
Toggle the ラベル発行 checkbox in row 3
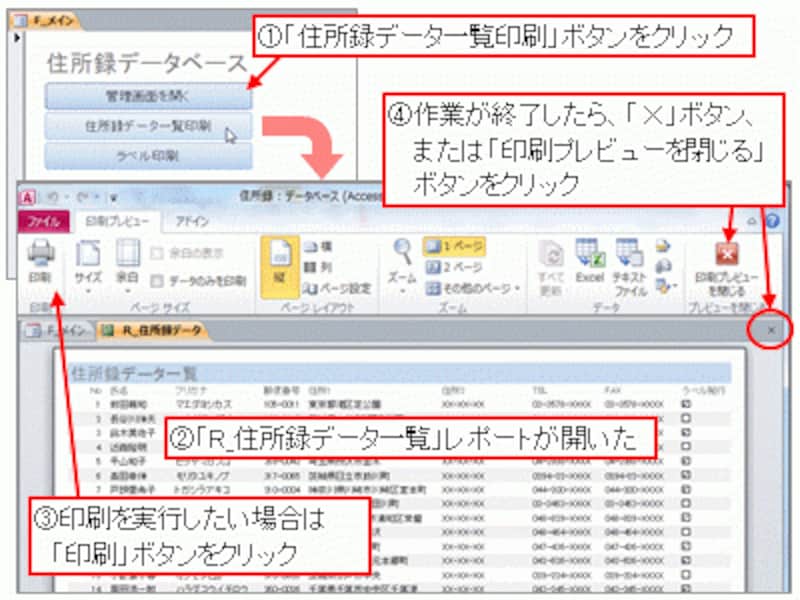coord(686,432)
